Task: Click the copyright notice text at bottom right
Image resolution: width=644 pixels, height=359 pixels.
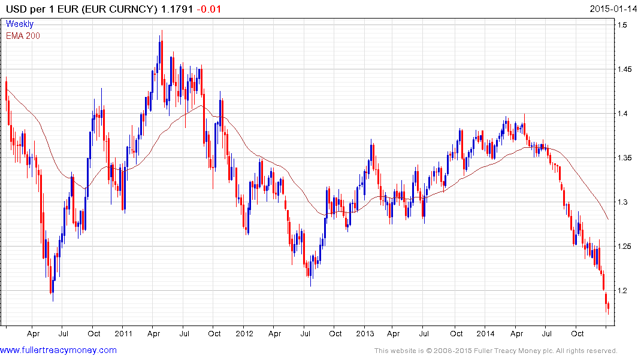Action: 496,351
